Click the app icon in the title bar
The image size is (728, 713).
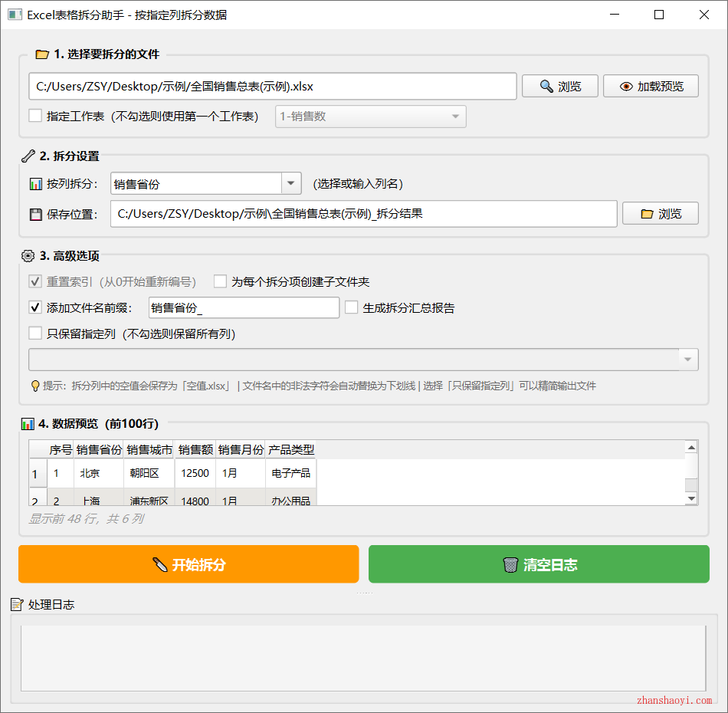(15, 15)
